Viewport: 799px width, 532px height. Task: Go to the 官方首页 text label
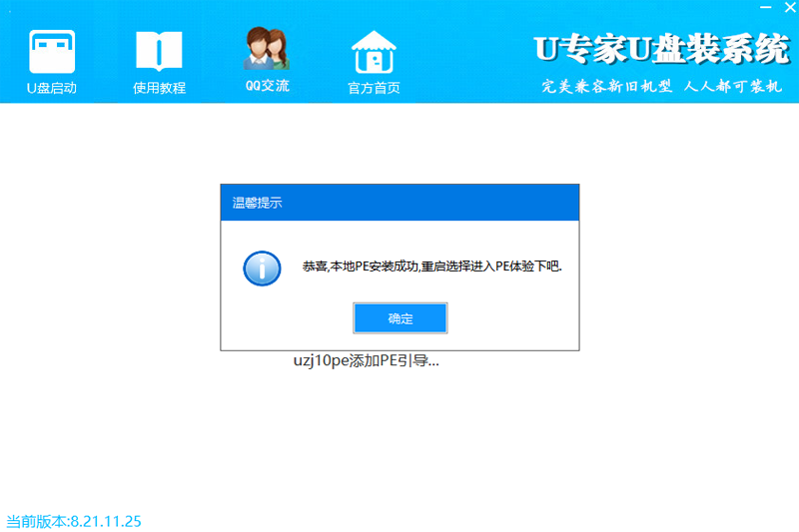pyautogui.click(x=374, y=88)
